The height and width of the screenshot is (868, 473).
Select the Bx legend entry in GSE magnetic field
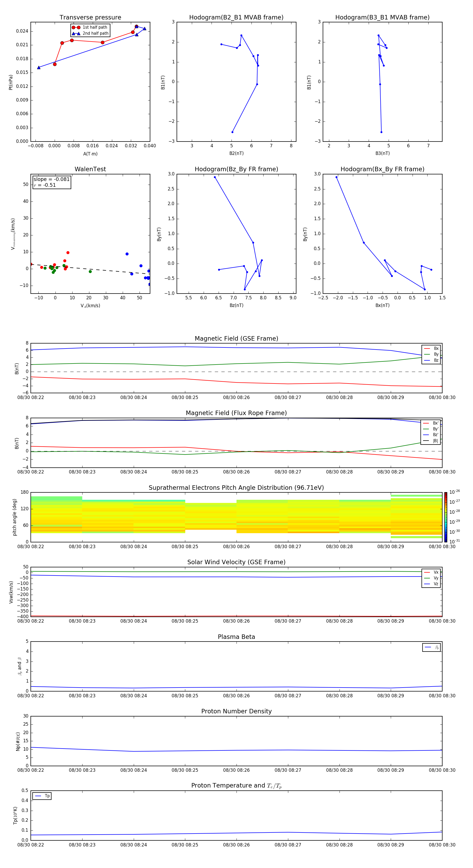point(431,349)
